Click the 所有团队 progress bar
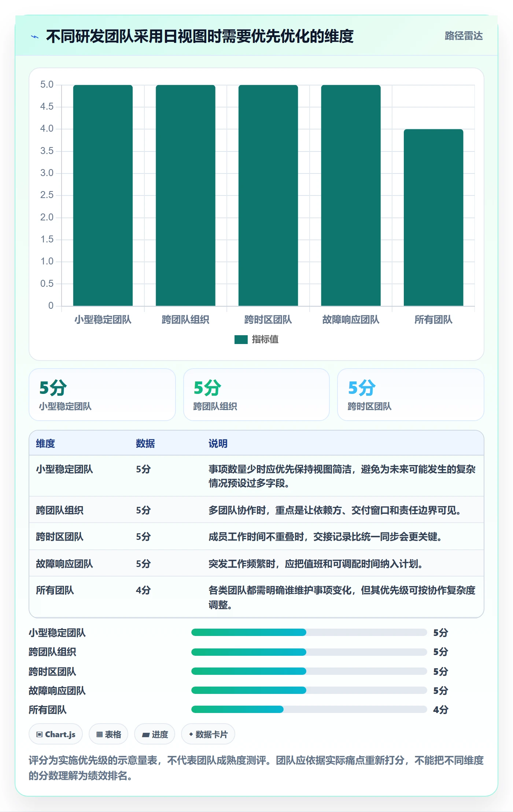The width and height of the screenshot is (513, 812). [x=309, y=709]
